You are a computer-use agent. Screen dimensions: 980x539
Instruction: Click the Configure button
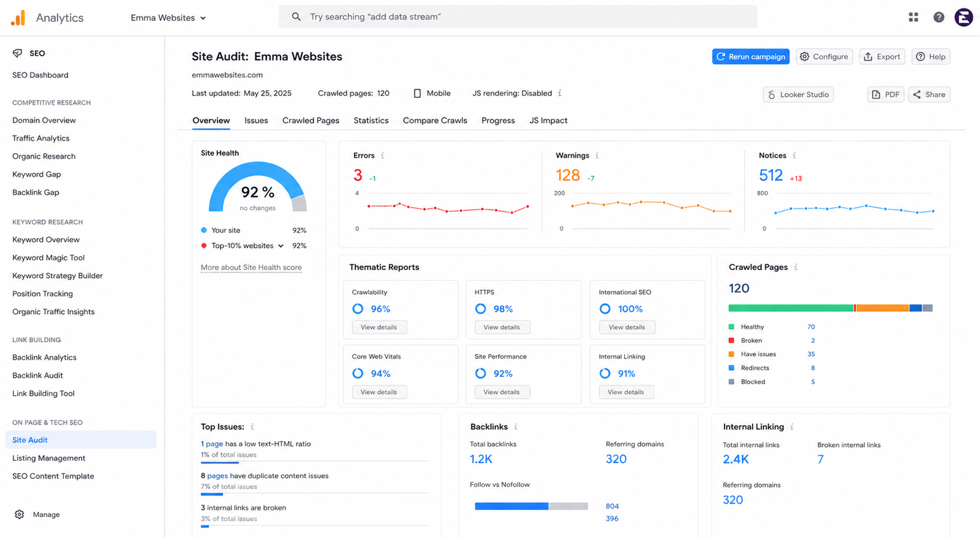coord(824,56)
